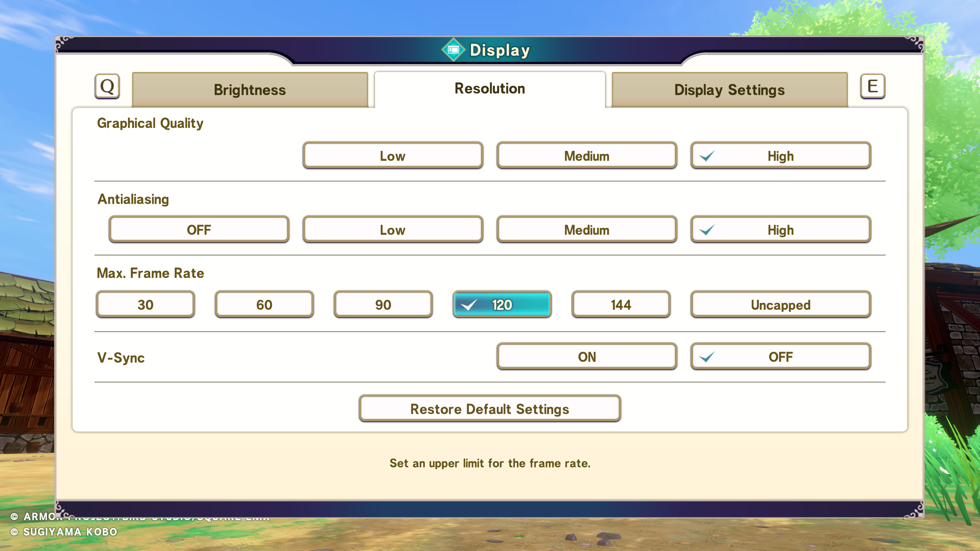Click the Display monitor icon in title
Screen dimensions: 980x551
point(453,50)
